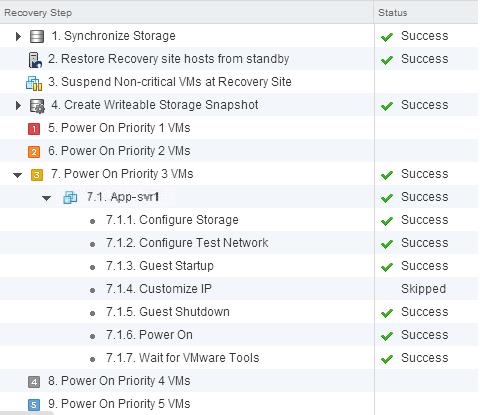480x415 pixels.
Task: Expand the Synchronize Storage step
Action: (x=18, y=36)
